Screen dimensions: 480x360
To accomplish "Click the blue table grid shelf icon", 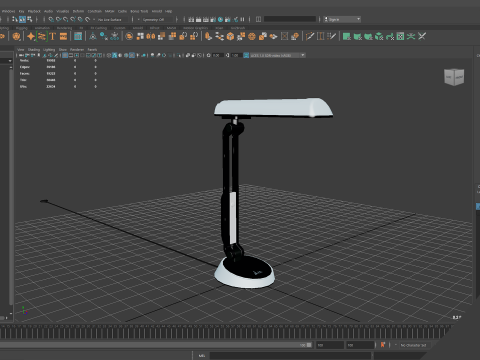I will [x=78, y=36].
